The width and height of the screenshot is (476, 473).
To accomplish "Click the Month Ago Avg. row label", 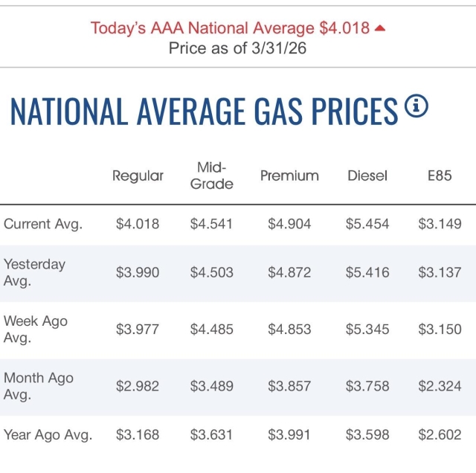I will pos(39,386).
